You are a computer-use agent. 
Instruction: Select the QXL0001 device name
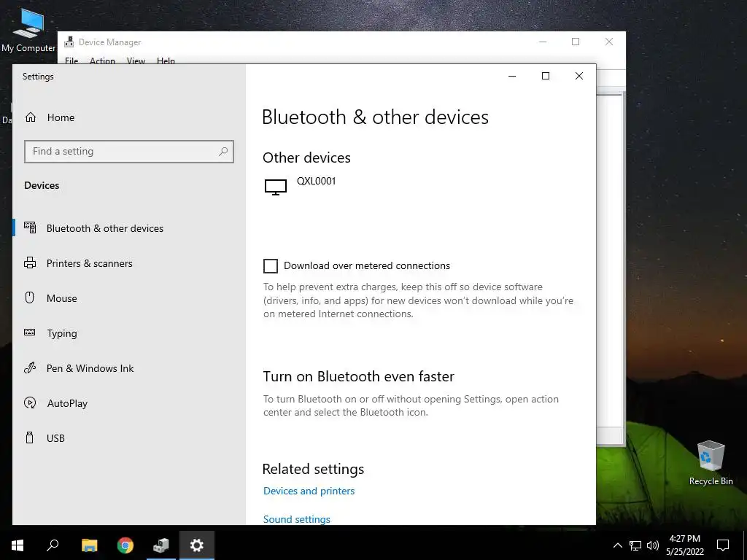tap(317, 181)
